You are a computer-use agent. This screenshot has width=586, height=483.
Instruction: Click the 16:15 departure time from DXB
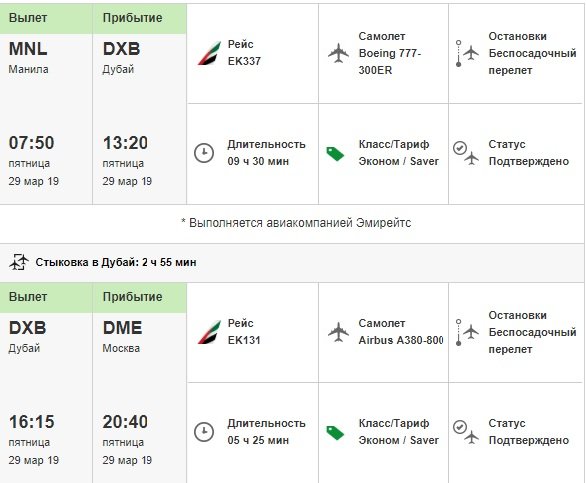tap(31, 422)
